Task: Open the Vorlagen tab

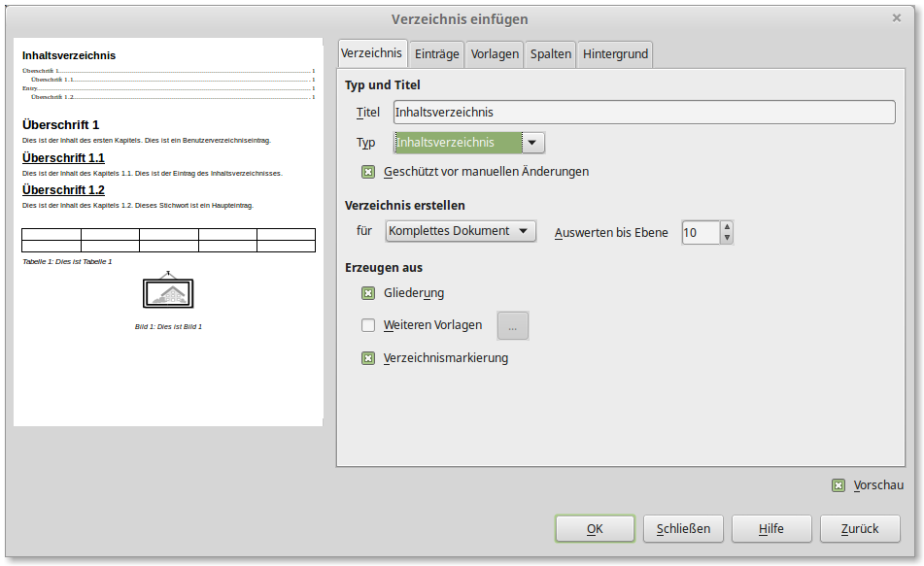Action: pyautogui.click(x=495, y=54)
